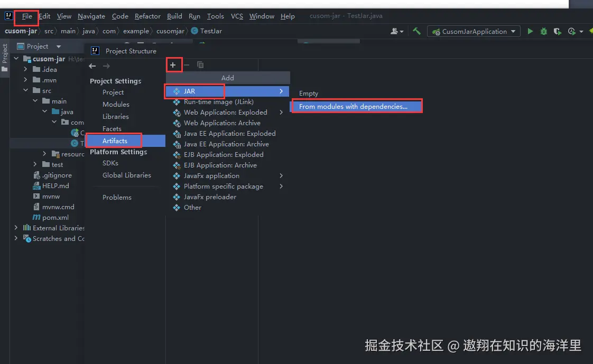
Task: Expand the .idea folder
Action: click(25, 69)
